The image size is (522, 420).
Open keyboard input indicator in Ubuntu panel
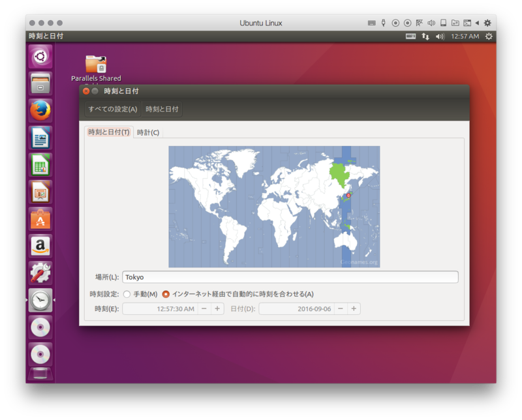point(410,37)
